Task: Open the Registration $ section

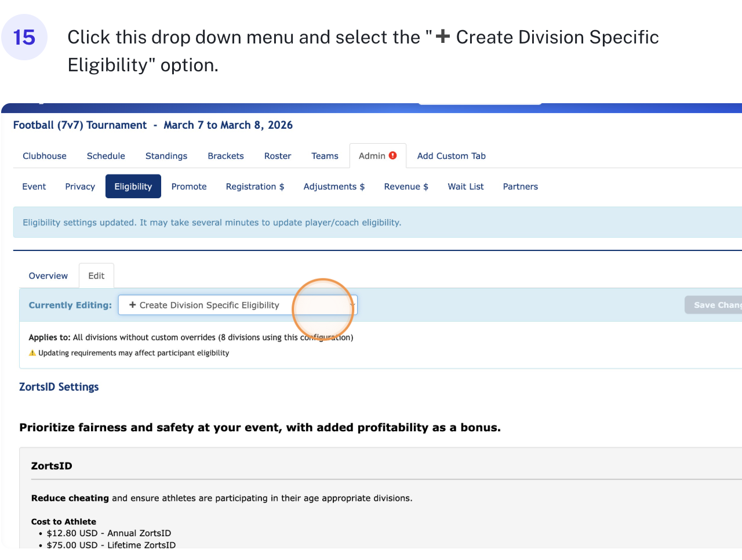Action: [x=255, y=187]
